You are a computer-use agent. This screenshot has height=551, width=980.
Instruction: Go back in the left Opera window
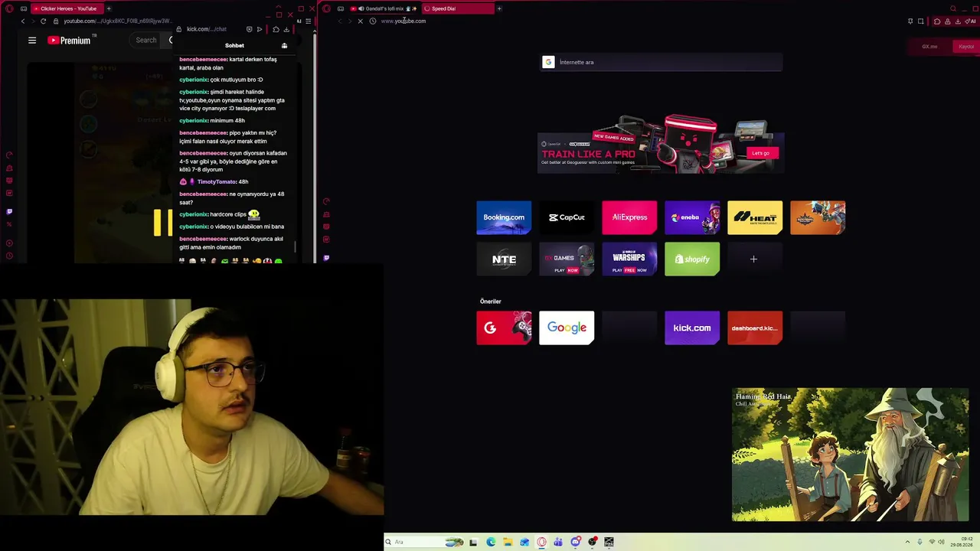point(23,21)
